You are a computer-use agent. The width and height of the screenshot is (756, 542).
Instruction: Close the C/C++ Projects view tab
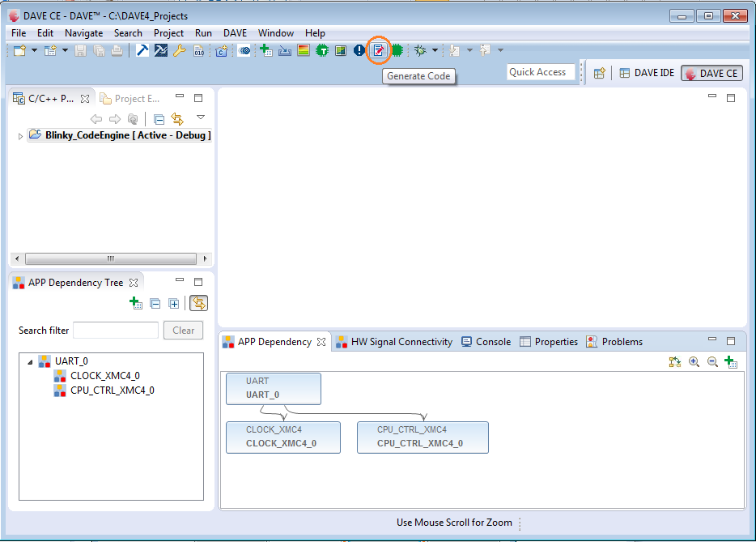(x=85, y=99)
